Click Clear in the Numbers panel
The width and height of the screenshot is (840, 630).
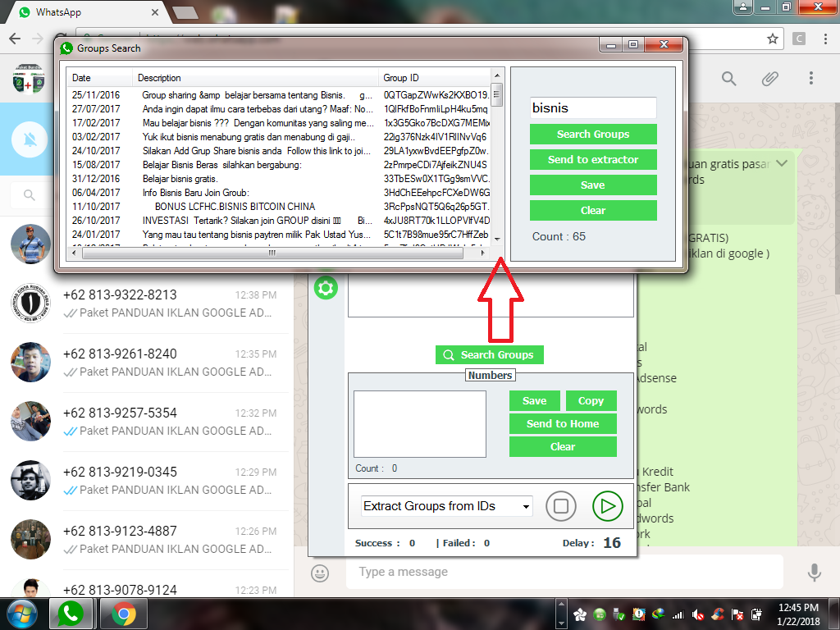(x=563, y=447)
